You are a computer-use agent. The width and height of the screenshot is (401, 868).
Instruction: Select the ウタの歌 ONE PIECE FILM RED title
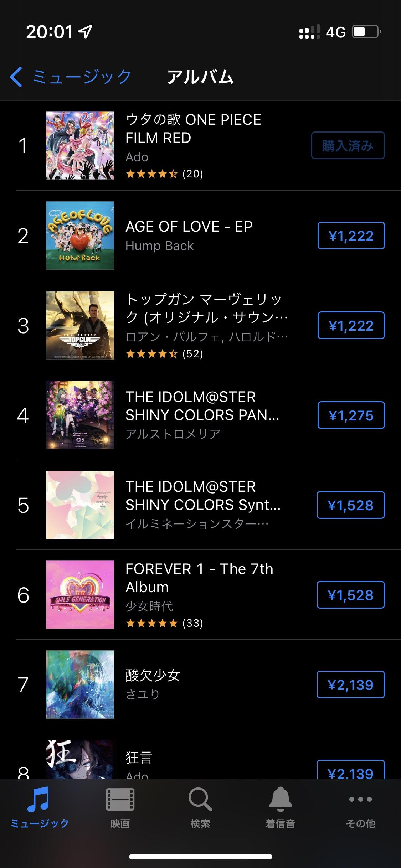[x=193, y=129]
